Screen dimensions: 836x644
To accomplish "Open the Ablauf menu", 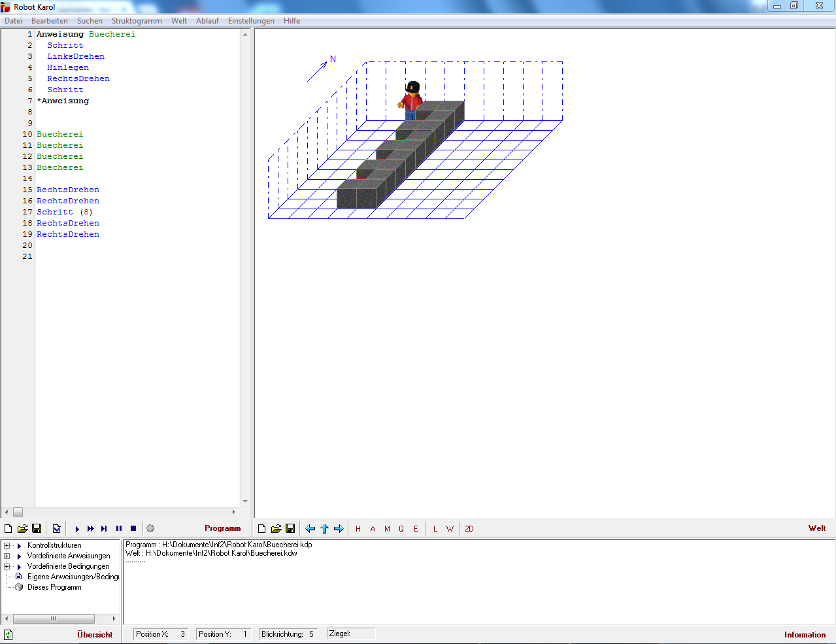I will (x=207, y=21).
